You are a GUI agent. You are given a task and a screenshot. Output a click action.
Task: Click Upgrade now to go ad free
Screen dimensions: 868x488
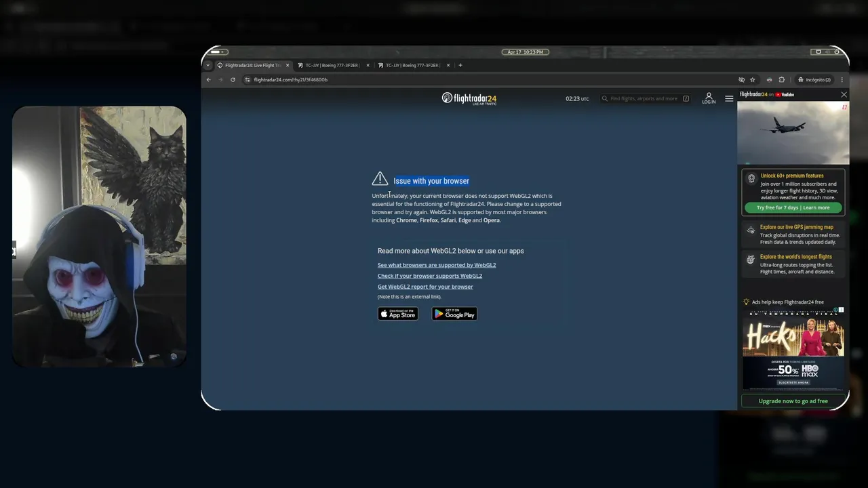[793, 401]
